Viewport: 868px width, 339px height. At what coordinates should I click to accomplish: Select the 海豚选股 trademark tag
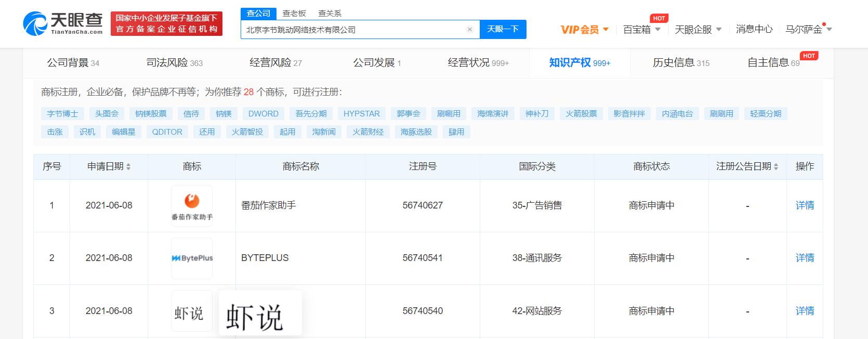tap(416, 132)
